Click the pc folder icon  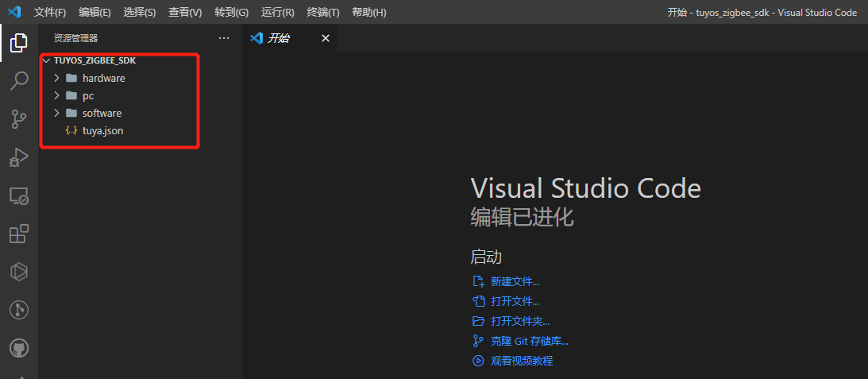[71, 95]
